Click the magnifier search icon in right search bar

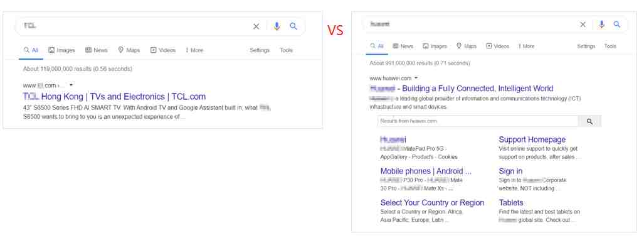[617, 24]
